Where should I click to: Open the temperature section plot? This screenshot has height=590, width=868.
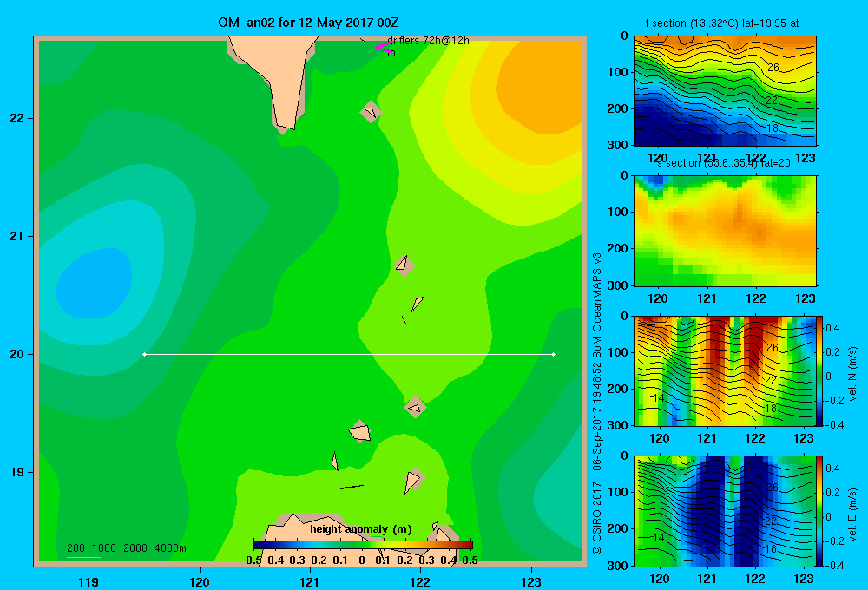(725, 91)
